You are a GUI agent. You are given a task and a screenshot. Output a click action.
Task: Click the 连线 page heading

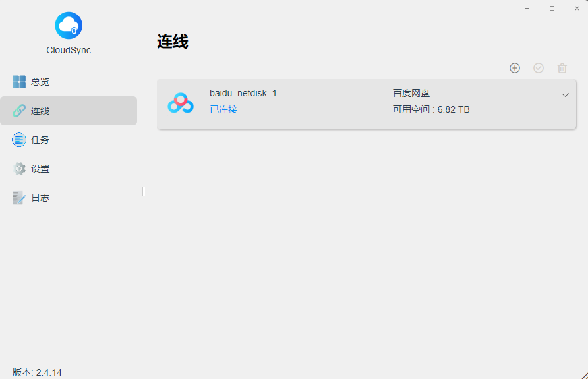[x=173, y=42]
